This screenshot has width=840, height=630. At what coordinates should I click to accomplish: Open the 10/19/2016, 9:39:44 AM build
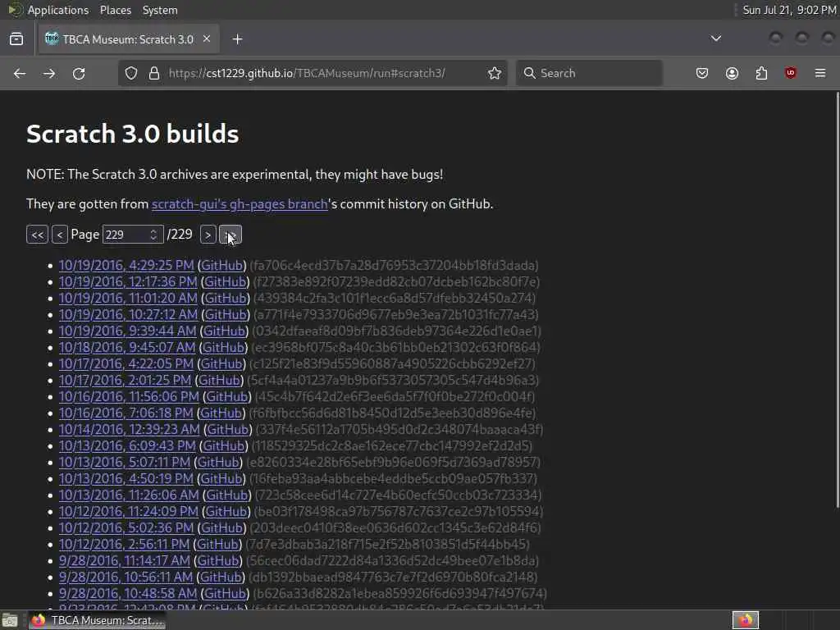tap(127, 331)
